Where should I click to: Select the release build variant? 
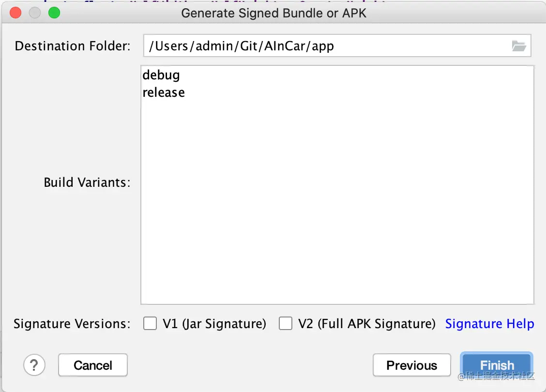coord(164,92)
